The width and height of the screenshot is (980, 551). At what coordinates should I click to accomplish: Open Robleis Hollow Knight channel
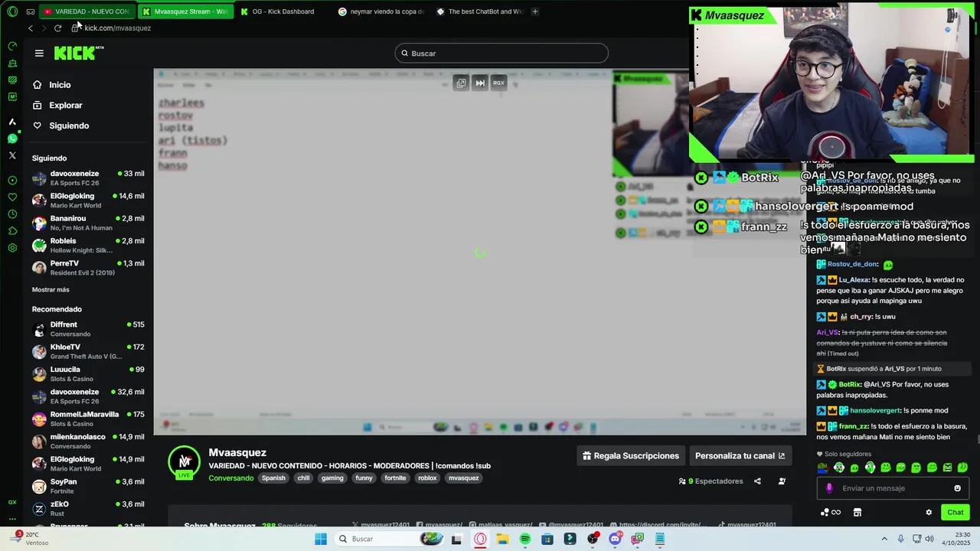tap(88, 245)
